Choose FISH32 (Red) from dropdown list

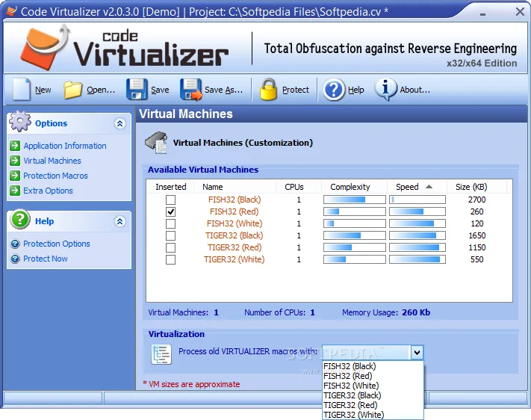(x=373, y=376)
